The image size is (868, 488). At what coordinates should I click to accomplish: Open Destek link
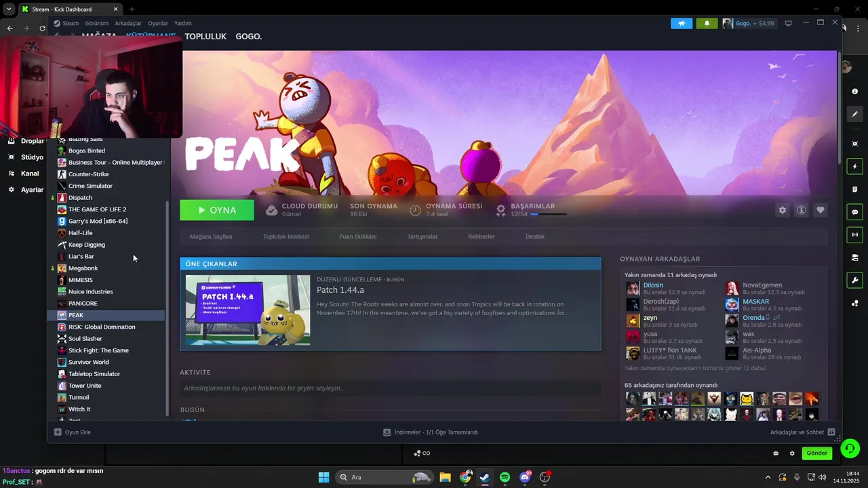pos(535,237)
